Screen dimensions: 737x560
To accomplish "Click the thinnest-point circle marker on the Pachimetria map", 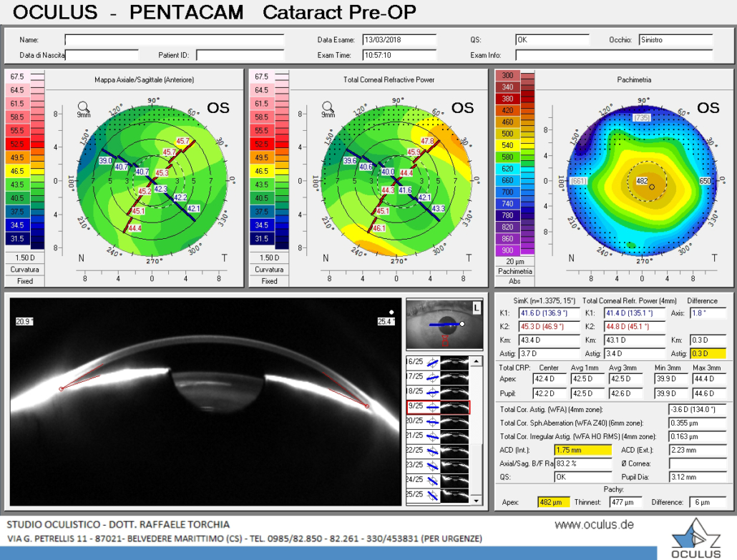I will coord(652,187).
